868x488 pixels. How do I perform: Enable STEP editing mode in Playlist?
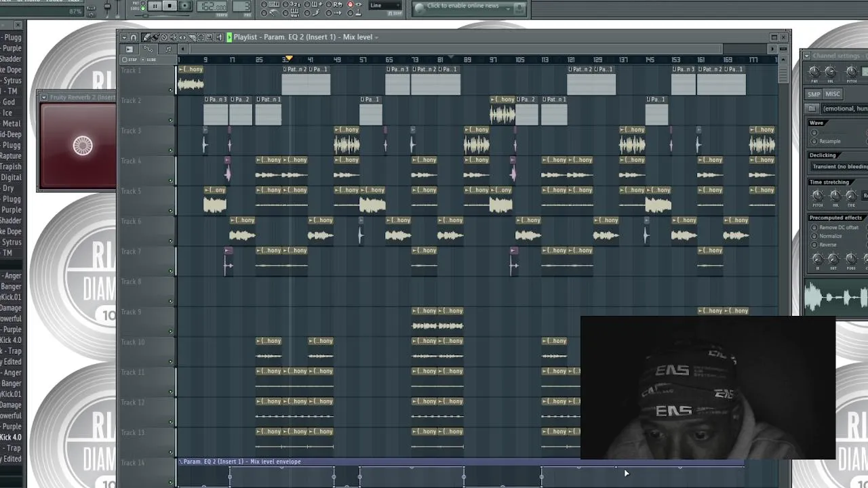[x=130, y=60]
